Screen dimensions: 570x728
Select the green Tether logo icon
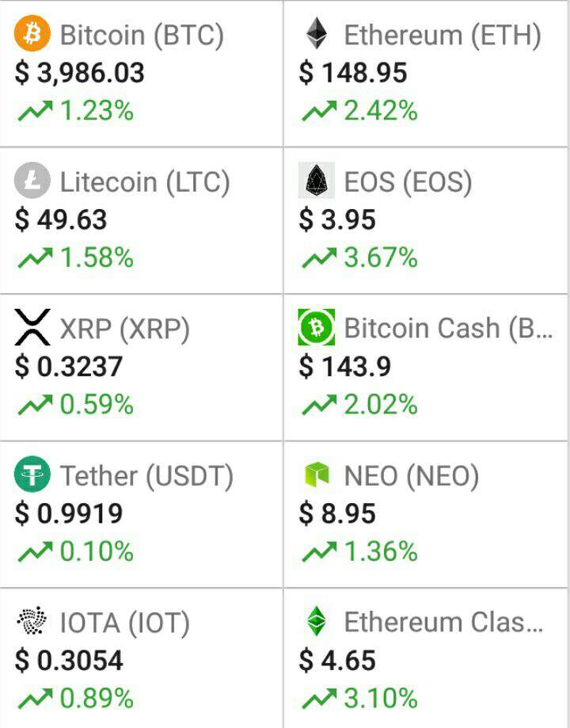(x=32, y=475)
